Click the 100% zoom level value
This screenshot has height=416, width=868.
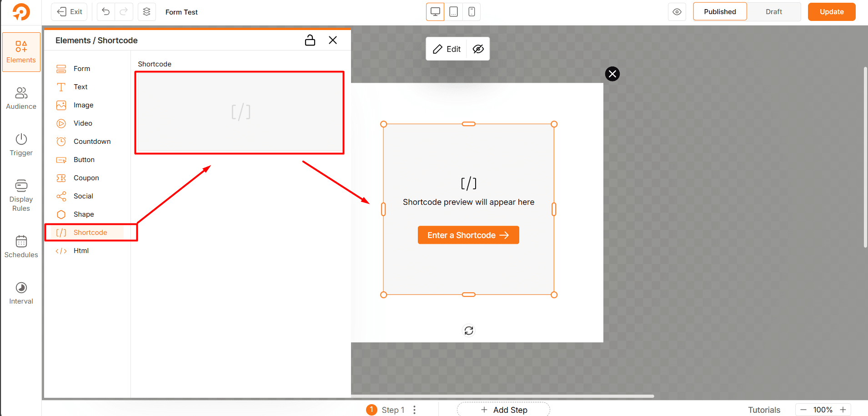tap(823, 410)
